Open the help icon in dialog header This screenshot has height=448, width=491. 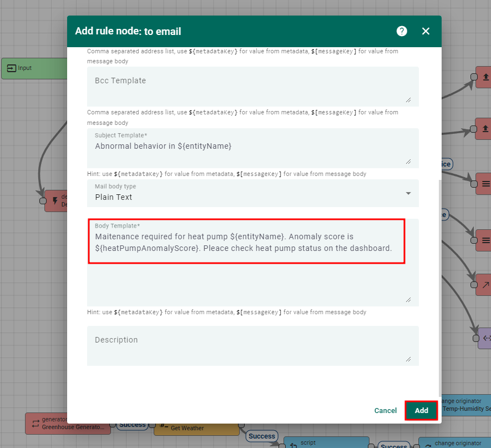click(402, 31)
